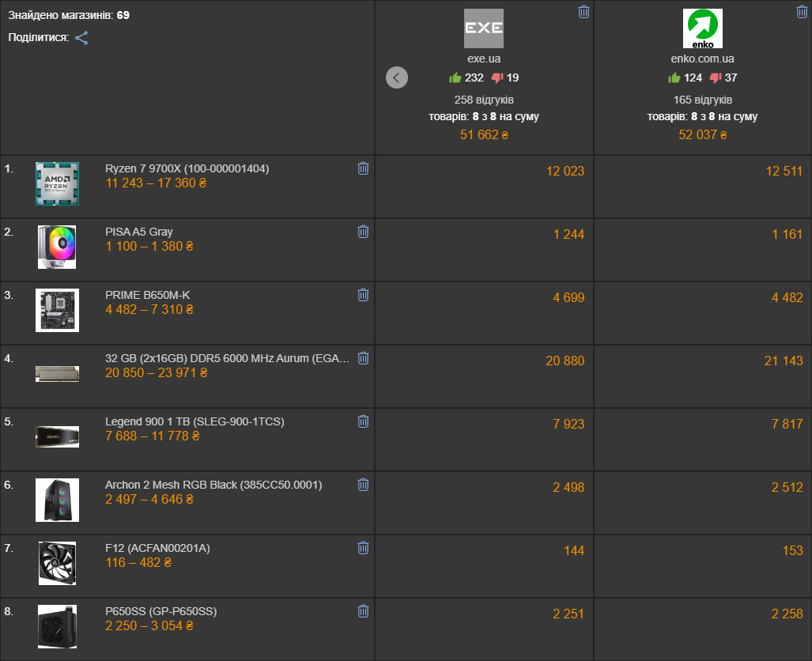Screen dimensions: 812x661
Task: Click enko price 7 817 for Legend 900
Action: pos(787,424)
